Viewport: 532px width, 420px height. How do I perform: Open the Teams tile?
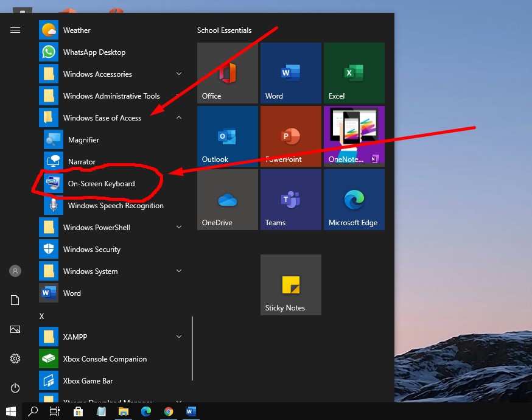290,200
